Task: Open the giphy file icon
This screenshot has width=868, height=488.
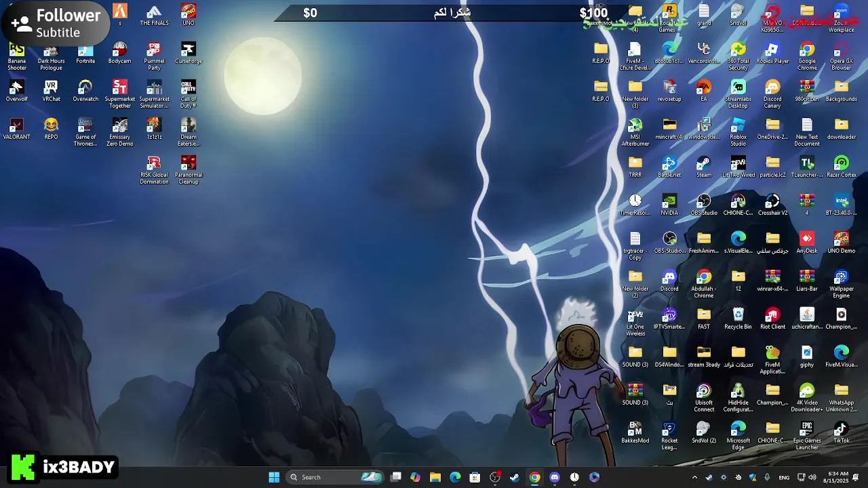Action: point(807,357)
